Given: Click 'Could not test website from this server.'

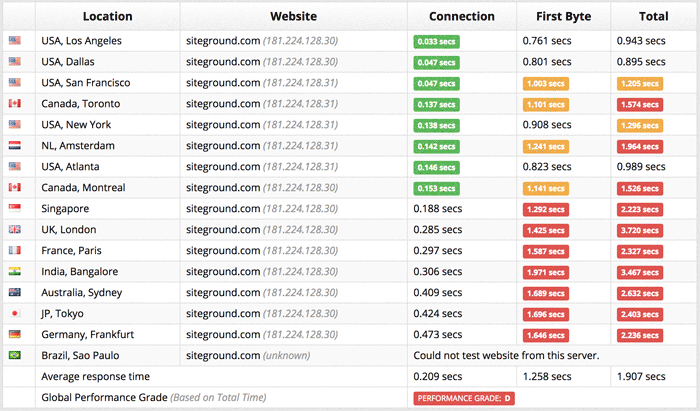Looking at the screenshot, I should tap(506, 355).
